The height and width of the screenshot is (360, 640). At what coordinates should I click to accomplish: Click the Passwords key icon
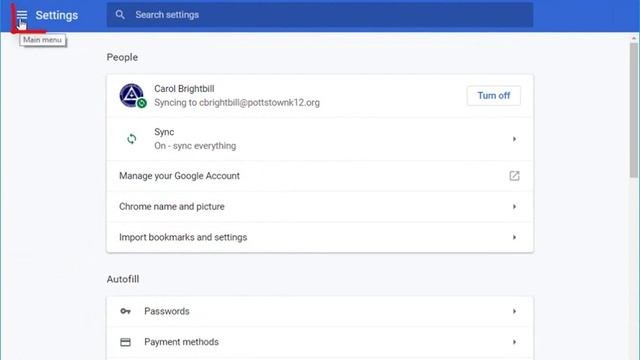coord(125,311)
